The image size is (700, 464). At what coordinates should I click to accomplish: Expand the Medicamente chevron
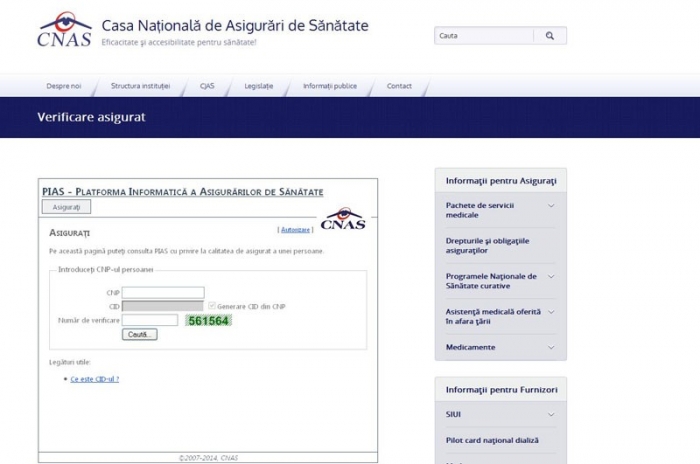[551, 348]
